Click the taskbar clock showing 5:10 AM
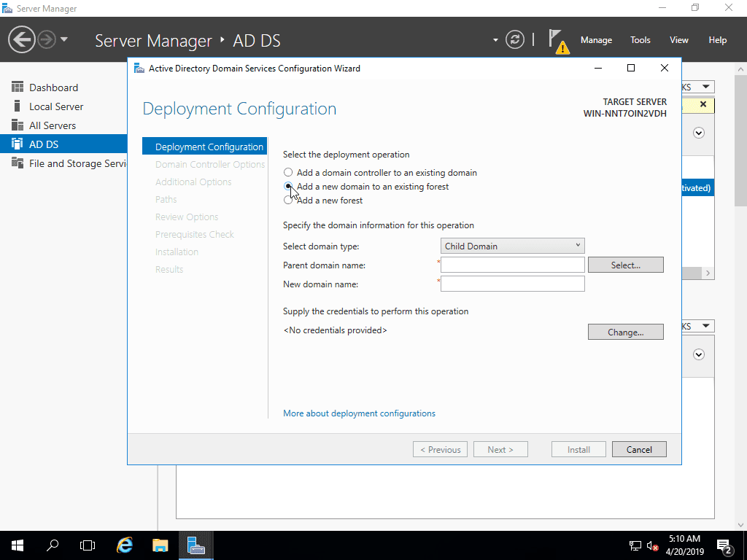Screen dimensions: 747x560 pyautogui.click(x=684, y=545)
